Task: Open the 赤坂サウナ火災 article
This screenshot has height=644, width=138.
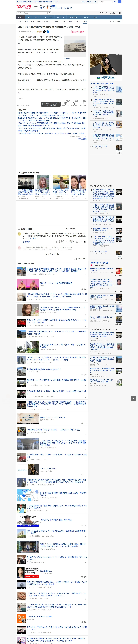Action: [62, 545]
